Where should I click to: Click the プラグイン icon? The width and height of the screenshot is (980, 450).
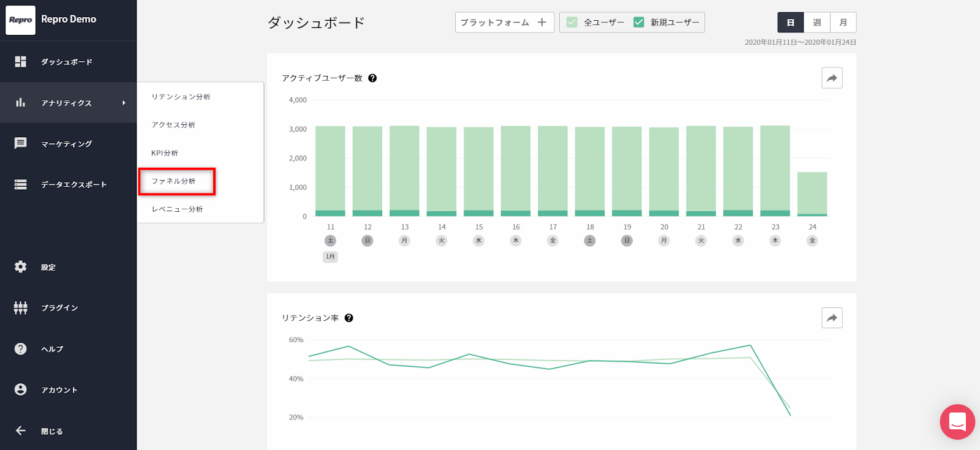[x=20, y=308]
